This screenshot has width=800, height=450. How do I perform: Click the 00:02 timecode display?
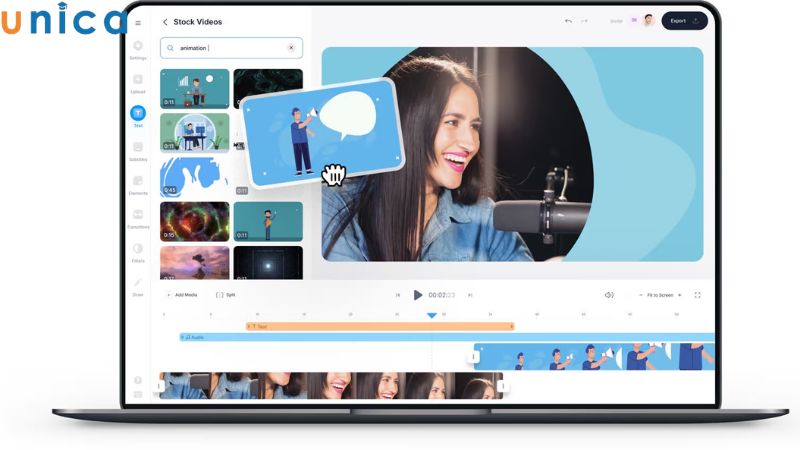click(x=441, y=295)
